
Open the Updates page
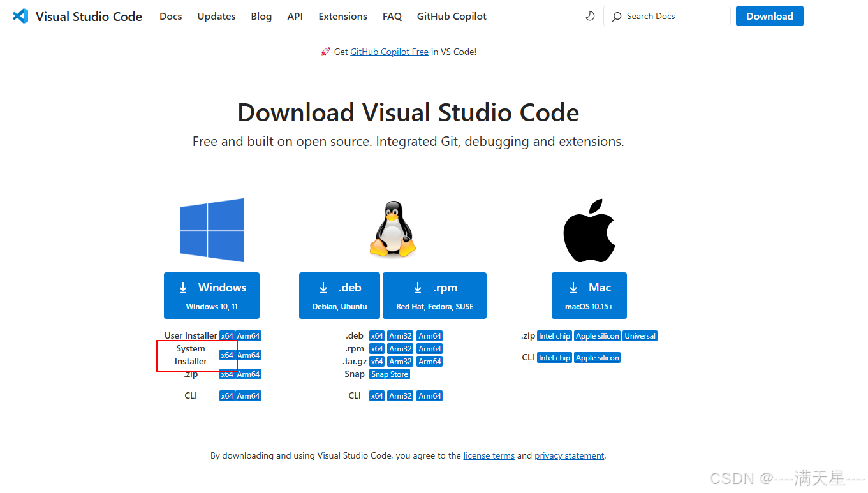coord(216,17)
